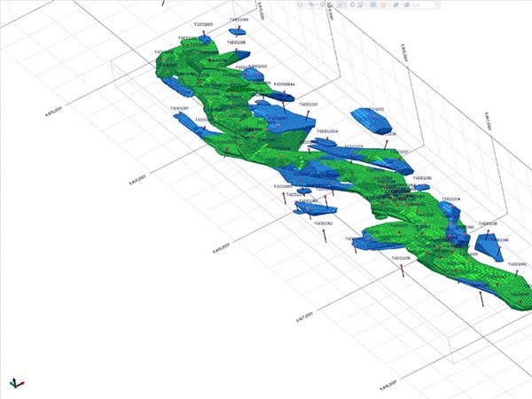Image resolution: width=532 pixels, height=399 pixels.
Task: Open the combo box arrow at the toolbar's right end
Action: click(437, 4)
